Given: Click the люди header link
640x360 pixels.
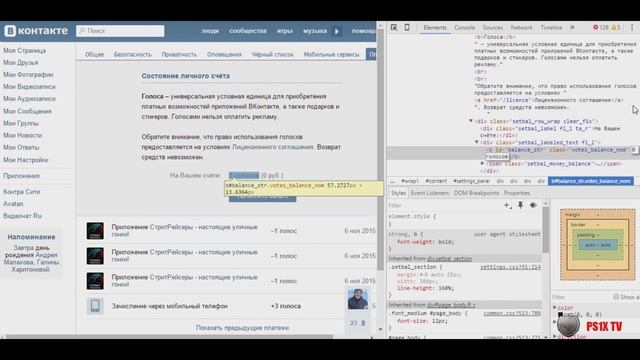Looking at the screenshot, I should point(210,31).
